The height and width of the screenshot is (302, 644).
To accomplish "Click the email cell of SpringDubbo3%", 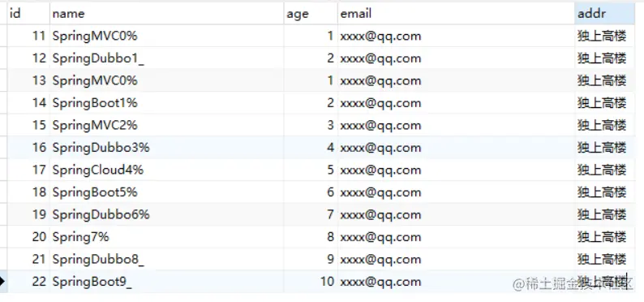I will point(457,148).
